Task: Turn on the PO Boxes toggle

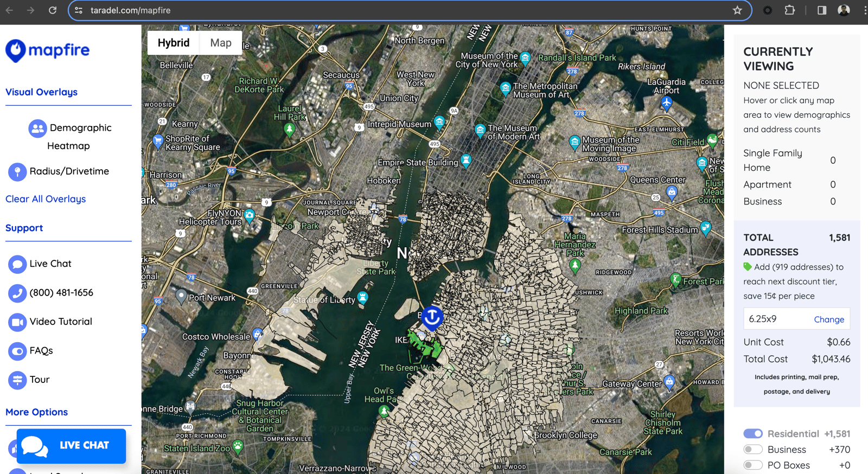Action: (x=753, y=465)
